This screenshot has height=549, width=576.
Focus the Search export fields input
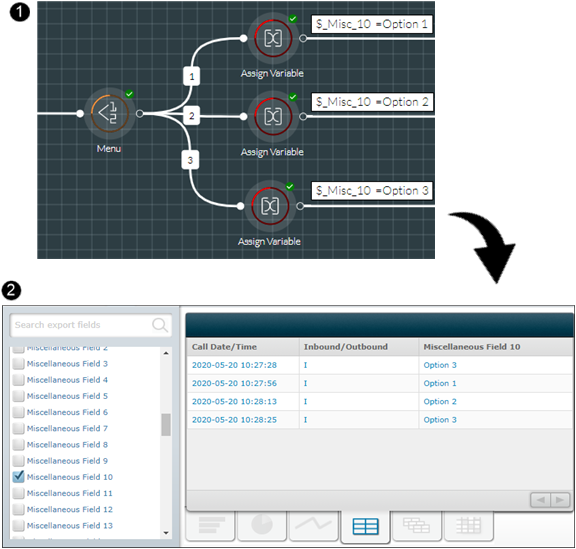tap(83, 325)
